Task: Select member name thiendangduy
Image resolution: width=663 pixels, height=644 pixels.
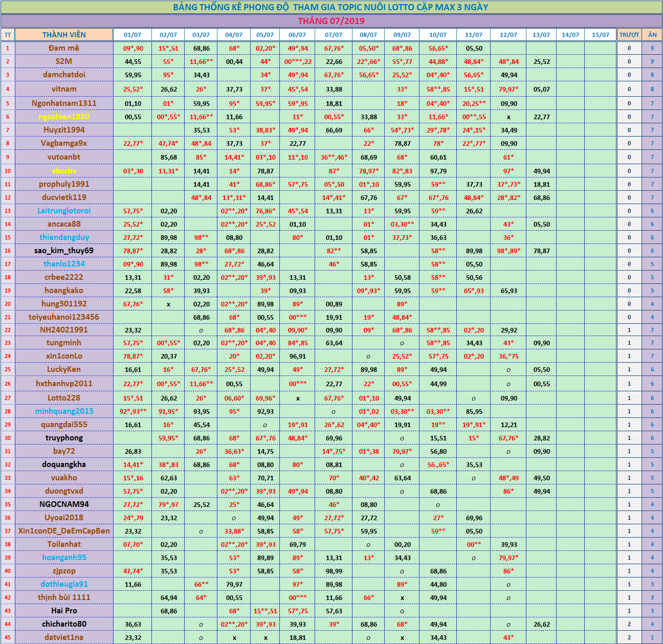Action: point(64,237)
